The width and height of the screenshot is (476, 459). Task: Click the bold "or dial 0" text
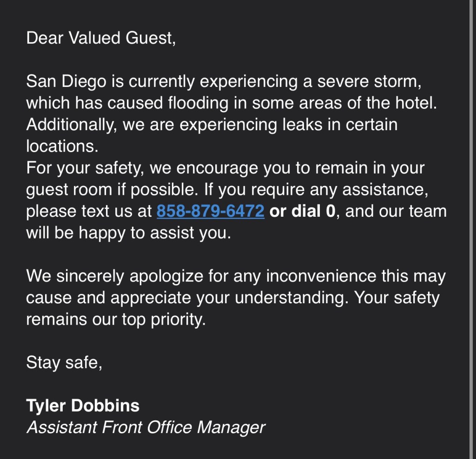[x=302, y=212]
